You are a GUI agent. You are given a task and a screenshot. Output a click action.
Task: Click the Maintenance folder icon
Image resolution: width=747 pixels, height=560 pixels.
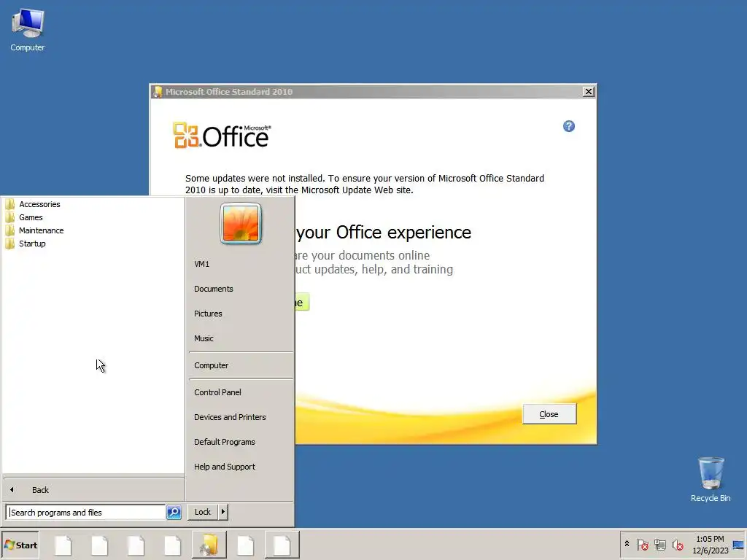(x=10, y=230)
